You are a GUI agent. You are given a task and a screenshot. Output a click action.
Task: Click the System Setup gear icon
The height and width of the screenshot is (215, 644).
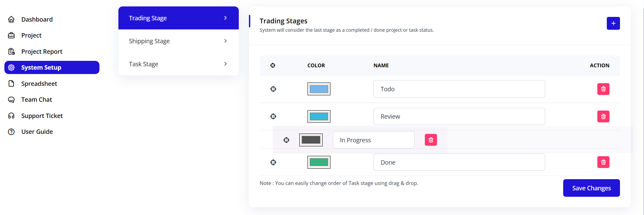[11, 67]
